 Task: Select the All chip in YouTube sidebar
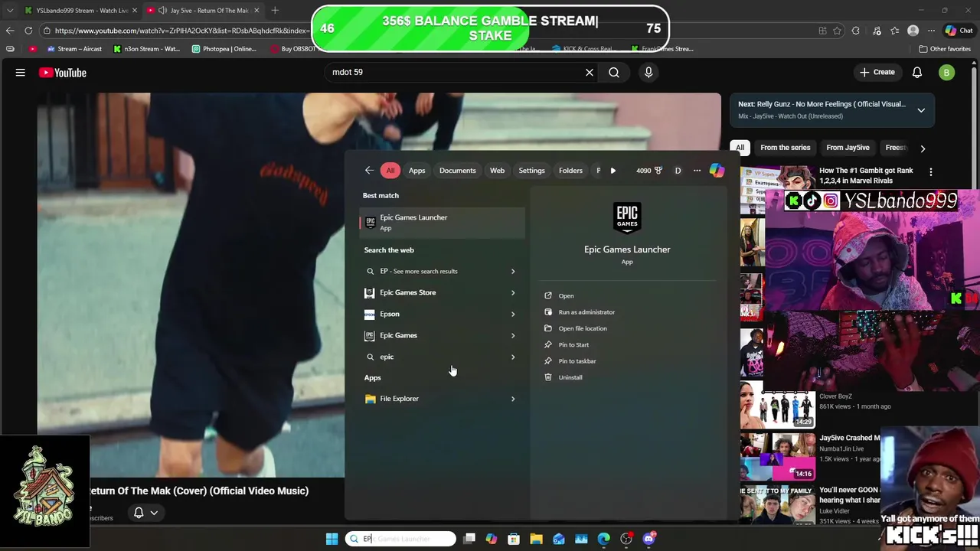(740, 148)
